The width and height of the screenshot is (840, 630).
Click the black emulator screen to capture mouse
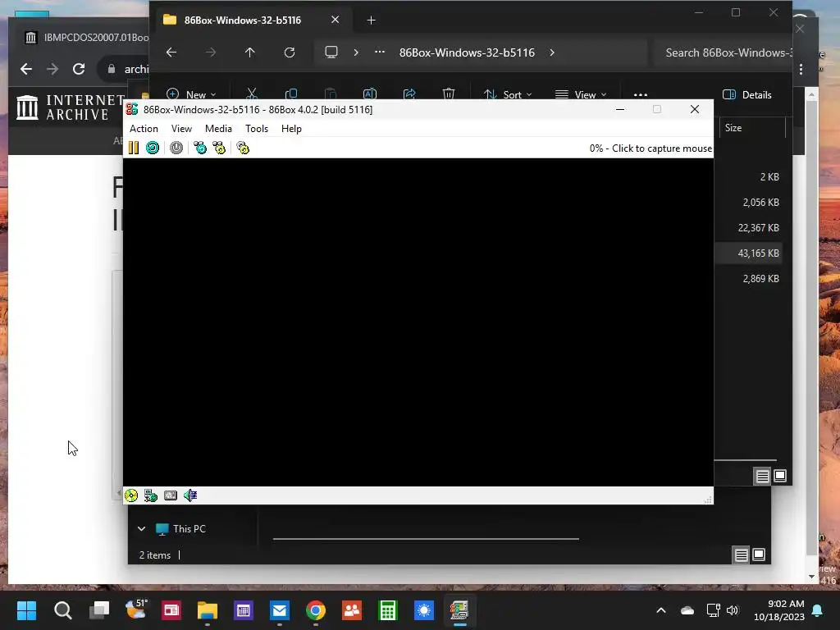pos(418,322)
